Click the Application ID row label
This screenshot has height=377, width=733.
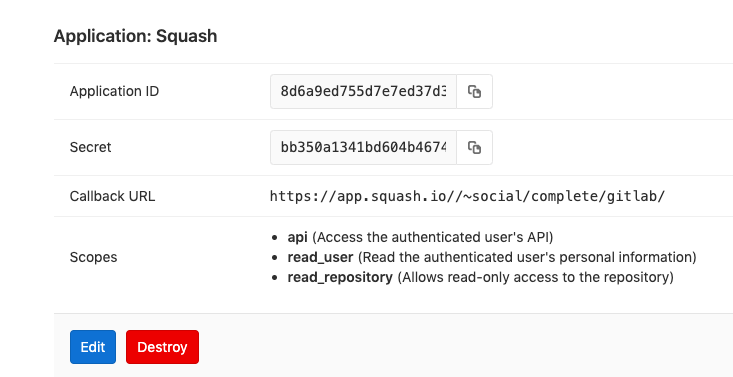(115, 91)
